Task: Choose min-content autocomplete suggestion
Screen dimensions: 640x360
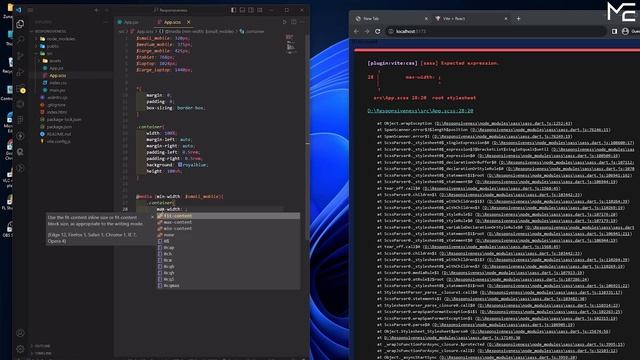Action: click(228, 228)
